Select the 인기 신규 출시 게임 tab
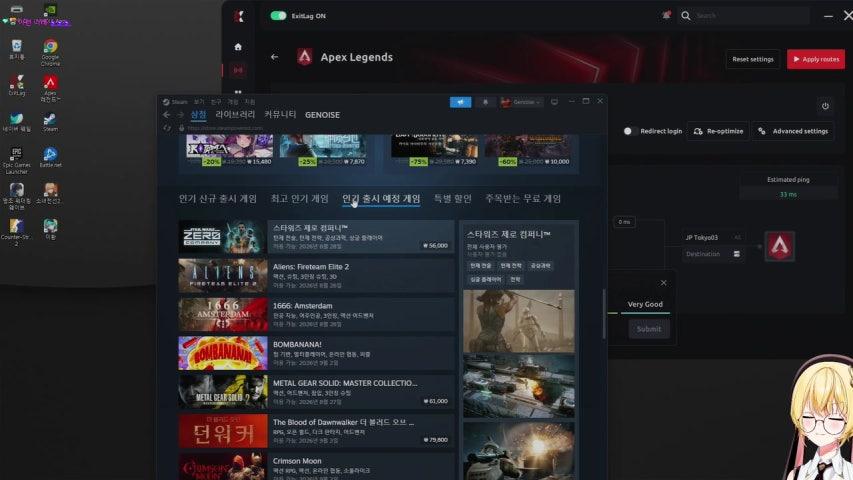The image size is (853, 480). (218, 199)
